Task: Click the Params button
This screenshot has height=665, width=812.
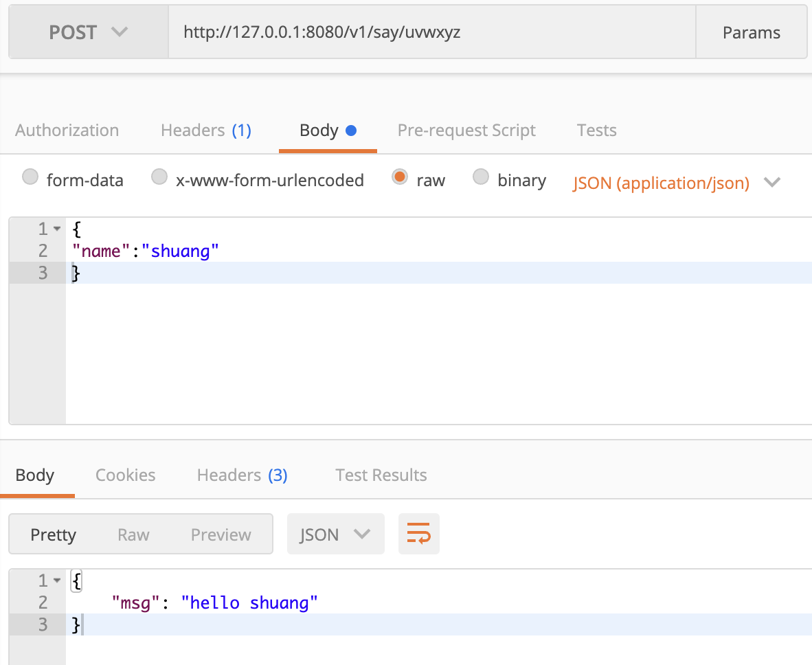Action: (x=751, y=32)
